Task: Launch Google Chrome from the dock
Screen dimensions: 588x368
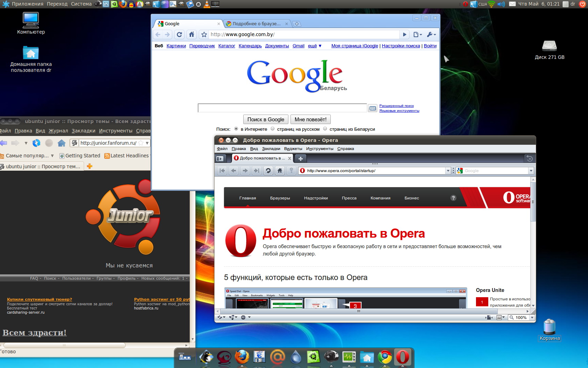Action: point(384,357)
